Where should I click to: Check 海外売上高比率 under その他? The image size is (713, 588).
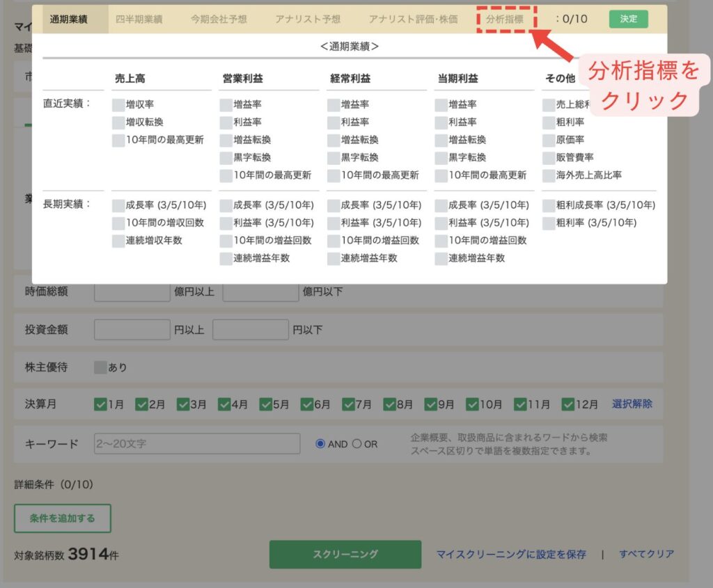click(x=549, y=176)
